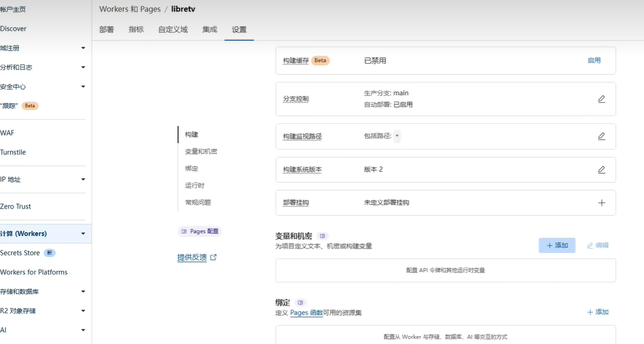Collapse the 计算 (Workers) sidebar section
Screen dimensions: 644x344
83,233
